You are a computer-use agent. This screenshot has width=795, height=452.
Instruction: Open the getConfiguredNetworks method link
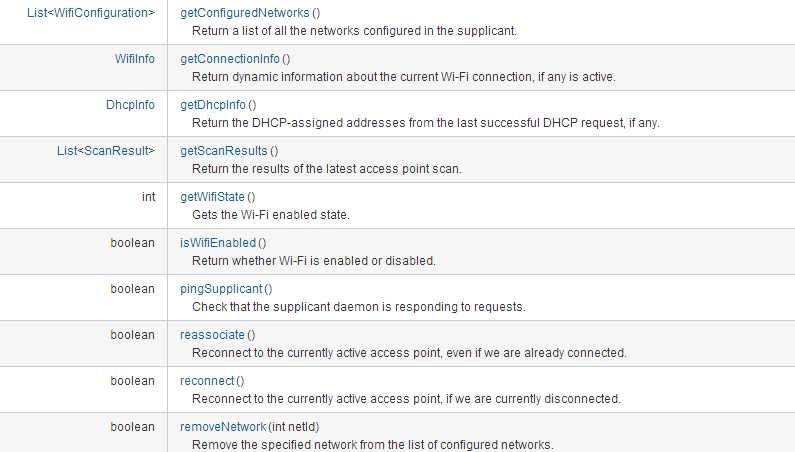[244, 13]
